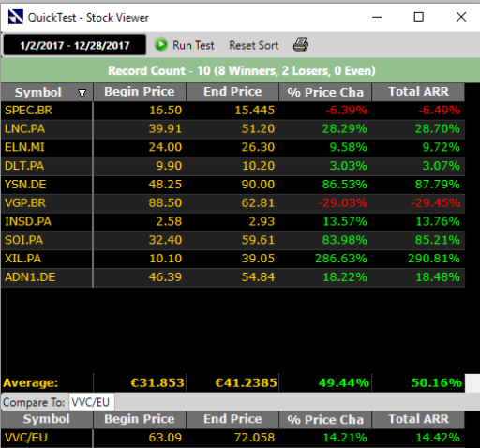Click VGP.BR end price 62.81
480x448 pixels.
258,203
